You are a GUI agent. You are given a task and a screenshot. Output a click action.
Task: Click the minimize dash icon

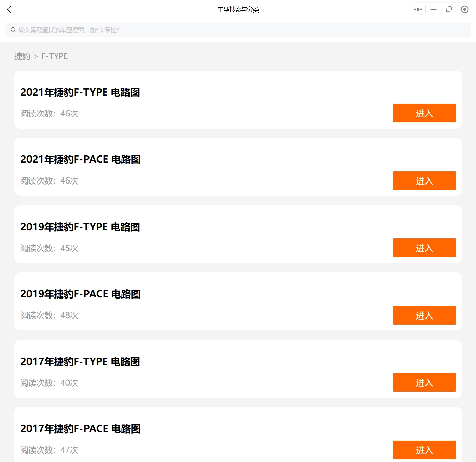tap(433, 9)
